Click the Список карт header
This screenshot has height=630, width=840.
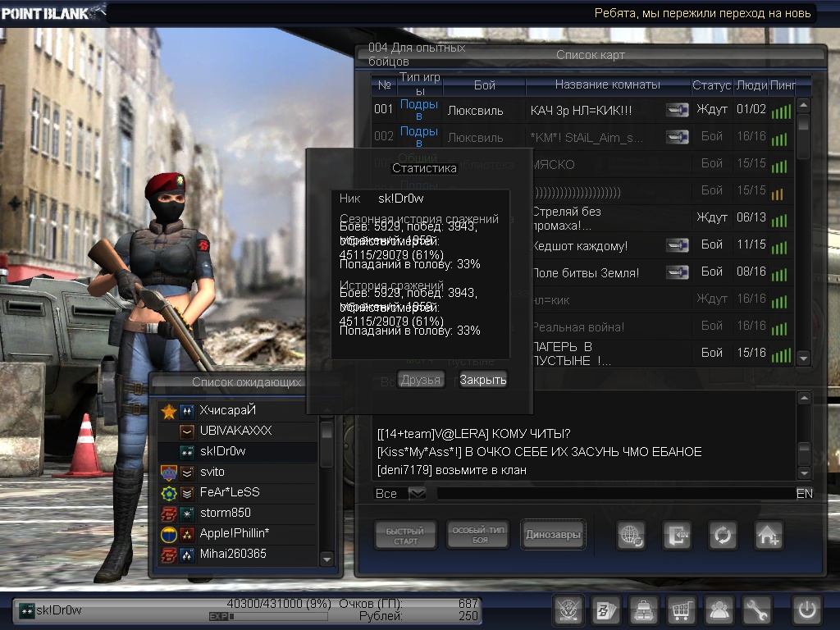pos(591,55)
